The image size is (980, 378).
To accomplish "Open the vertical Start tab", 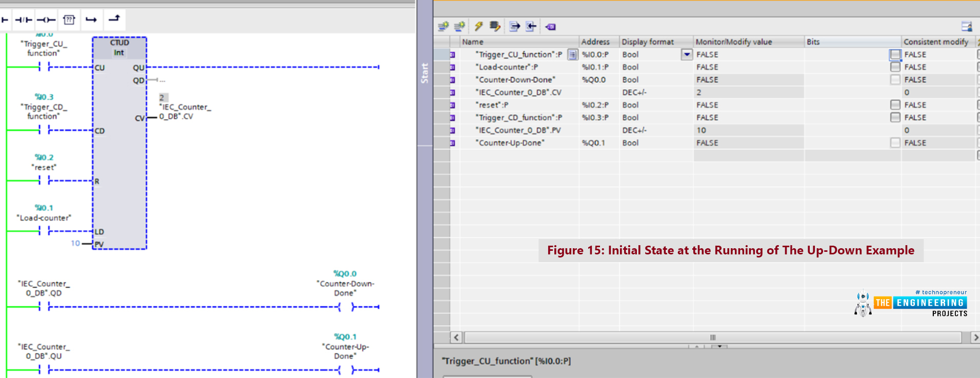I will point(425,73).
